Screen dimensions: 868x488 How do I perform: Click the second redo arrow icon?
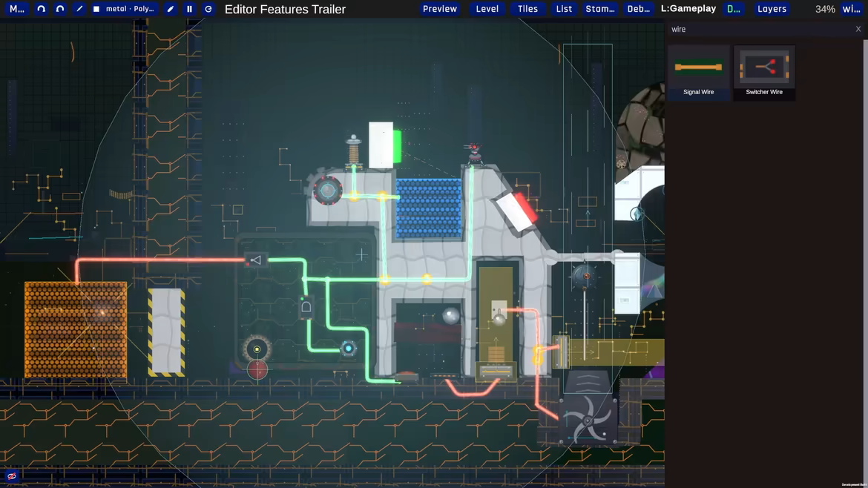pos(60,9)
